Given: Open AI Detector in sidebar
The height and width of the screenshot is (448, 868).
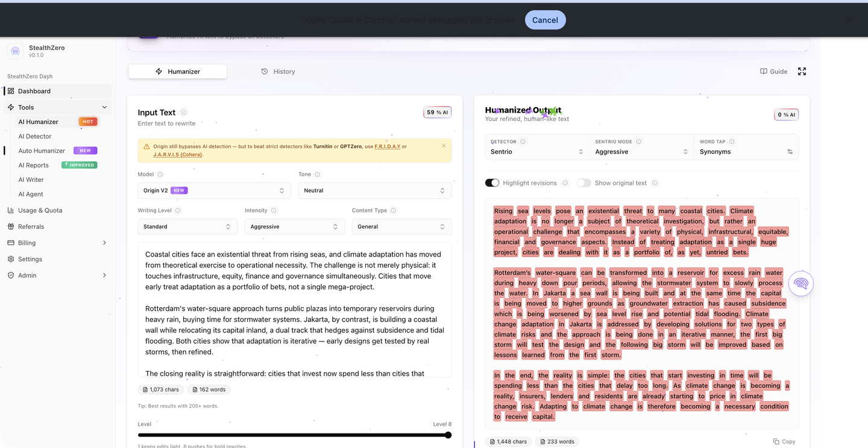Looking at the screenshot, I should [x=35, y=136].
